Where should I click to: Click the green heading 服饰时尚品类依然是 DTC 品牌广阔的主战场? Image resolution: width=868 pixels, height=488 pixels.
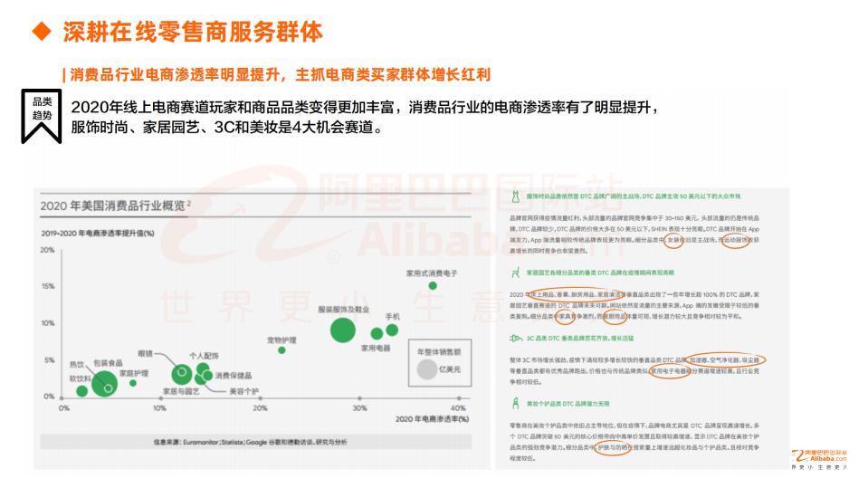point(634,196)
